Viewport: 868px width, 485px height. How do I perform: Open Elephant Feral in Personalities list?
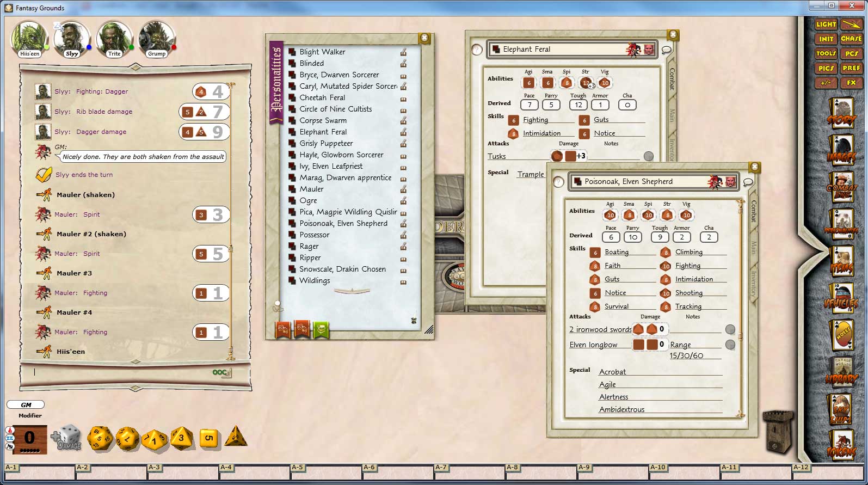point(323,132)
